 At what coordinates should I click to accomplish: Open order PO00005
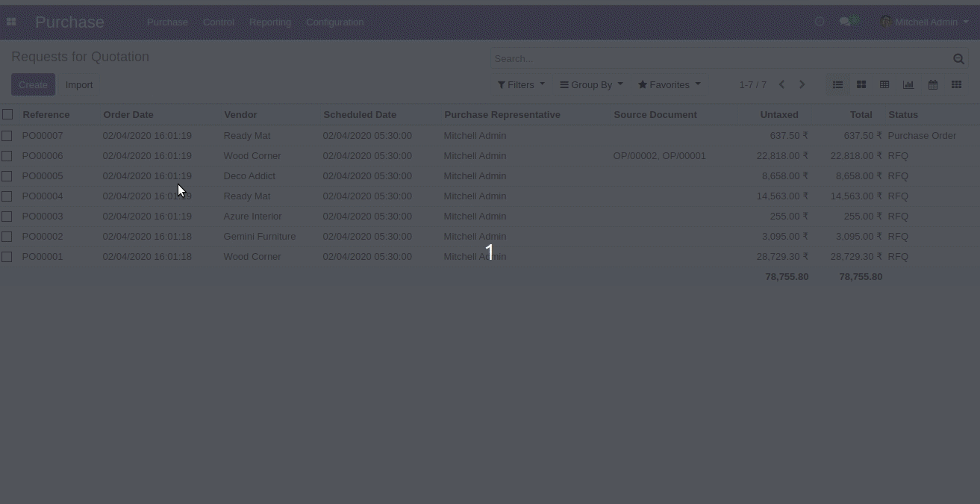point(43,176)
